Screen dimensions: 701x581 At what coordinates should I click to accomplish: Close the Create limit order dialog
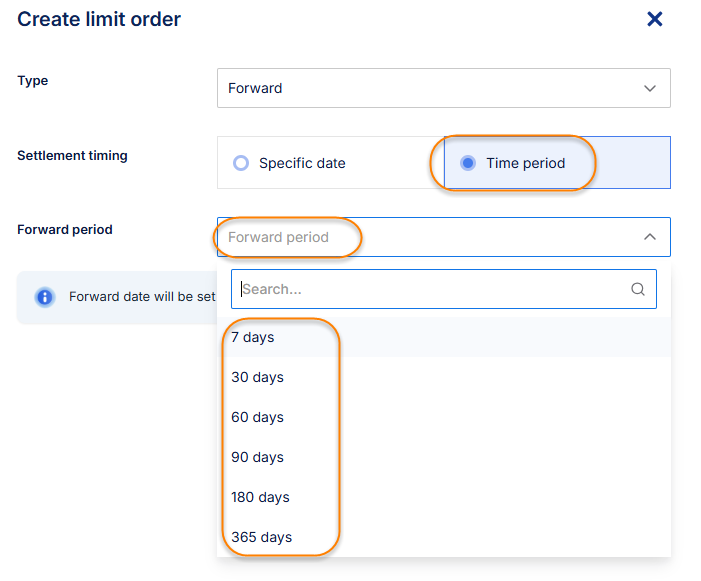pyautogui.click(x=655, y=19)
